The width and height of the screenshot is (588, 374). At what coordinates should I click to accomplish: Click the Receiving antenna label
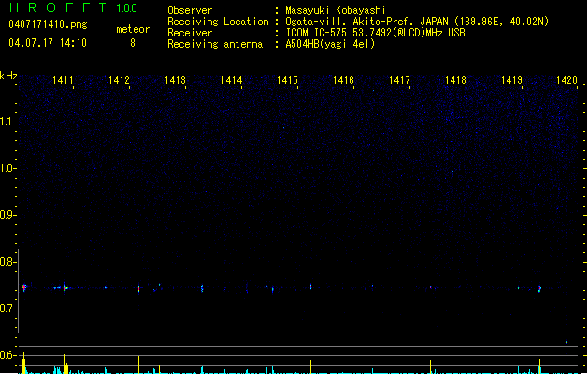coord(215,44)
